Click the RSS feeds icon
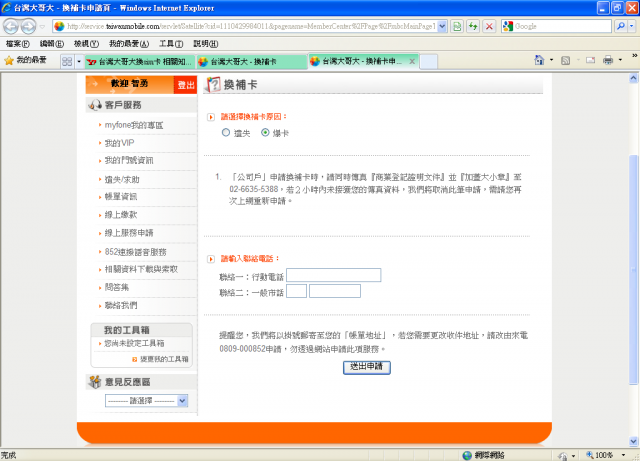Image resolution: width=640 pixels, height=461 pixels. click(565, 60)
